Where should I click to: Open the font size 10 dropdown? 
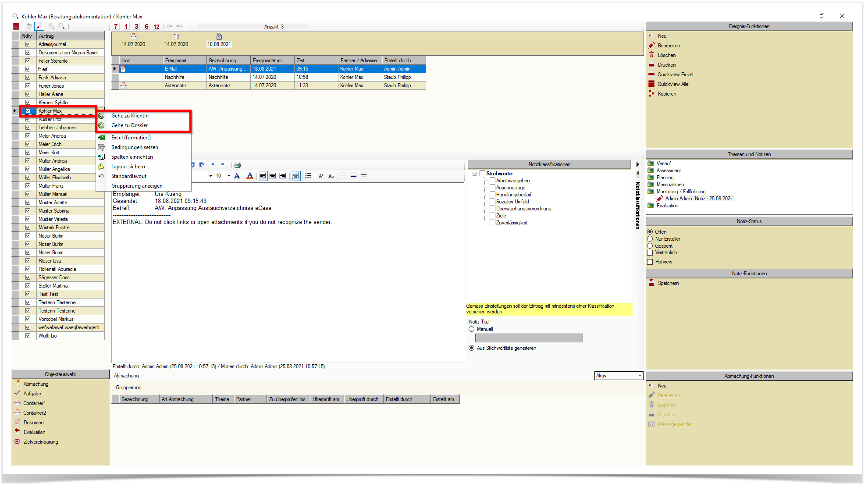(x=229, y=176)
